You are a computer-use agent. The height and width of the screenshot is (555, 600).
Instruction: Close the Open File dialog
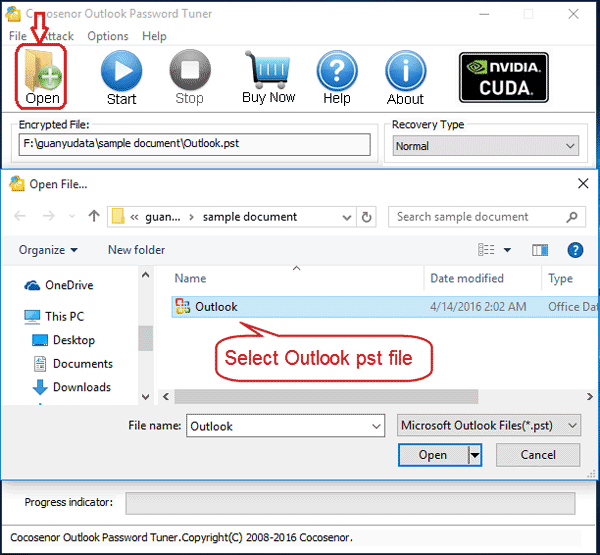click(x=583, y=183)
